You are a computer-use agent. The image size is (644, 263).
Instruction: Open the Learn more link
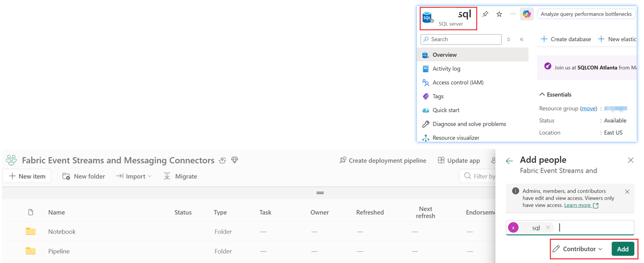pos(581,205)
